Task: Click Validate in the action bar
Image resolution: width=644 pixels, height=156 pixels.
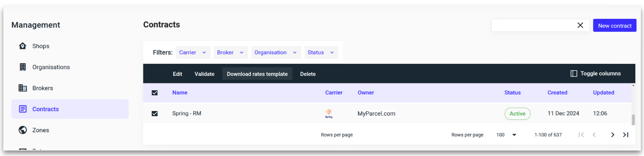Action: point(204,74)
